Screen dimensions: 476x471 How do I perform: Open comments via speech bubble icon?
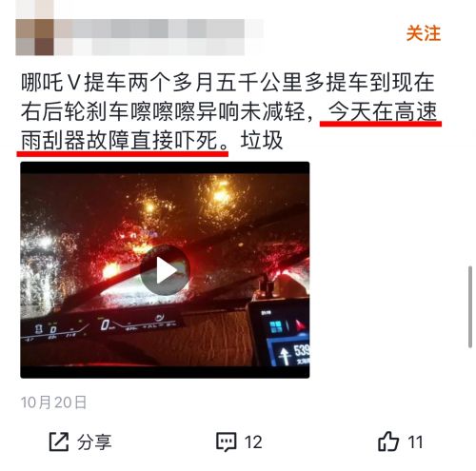[226, 442]
